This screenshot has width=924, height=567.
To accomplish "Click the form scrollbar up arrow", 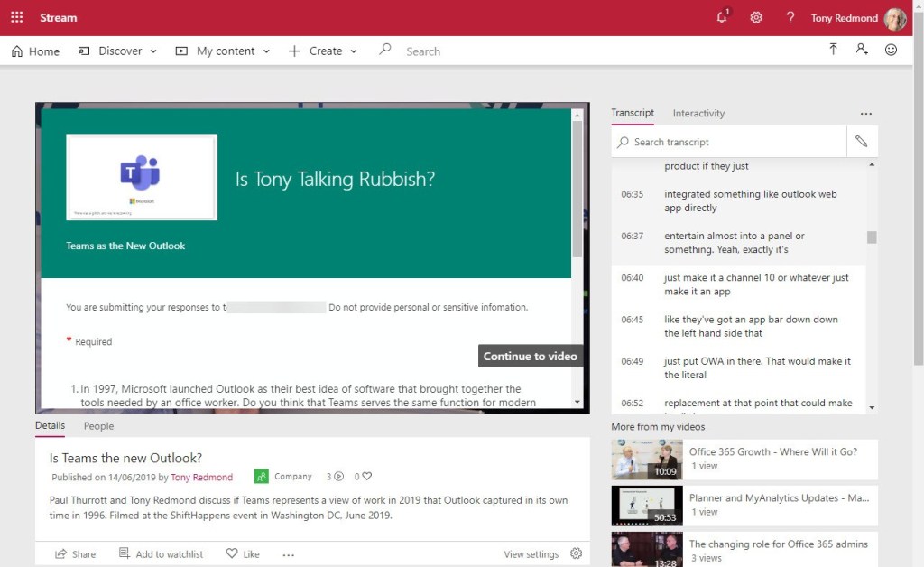I will 577,115.
